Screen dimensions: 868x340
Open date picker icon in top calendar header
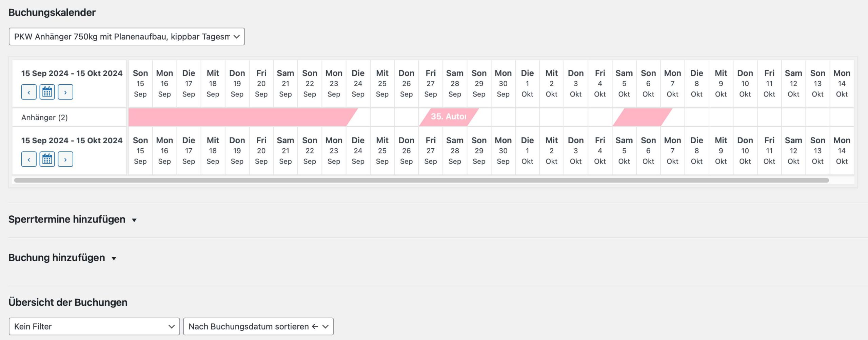(x=47, y=92)
